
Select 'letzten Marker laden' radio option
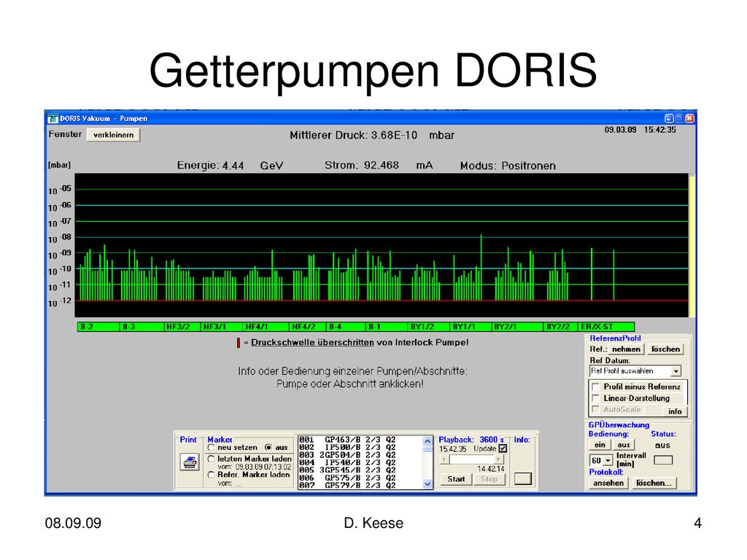[x=212, y=459]
